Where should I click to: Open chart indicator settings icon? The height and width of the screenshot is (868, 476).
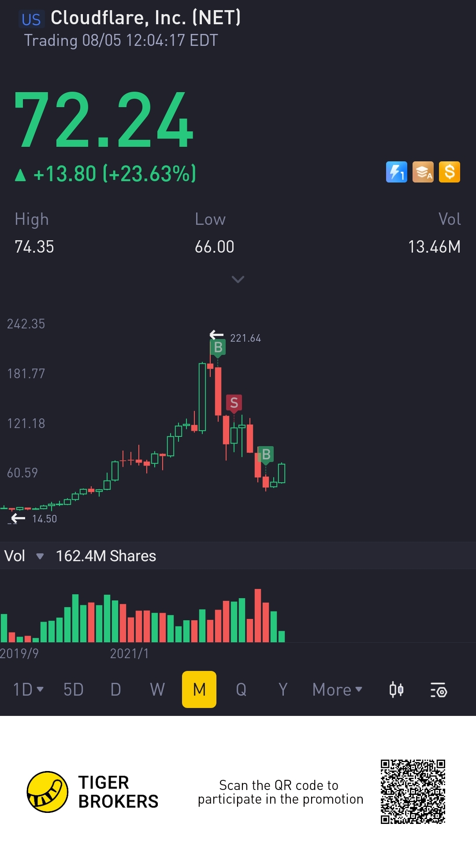[439, 690]
